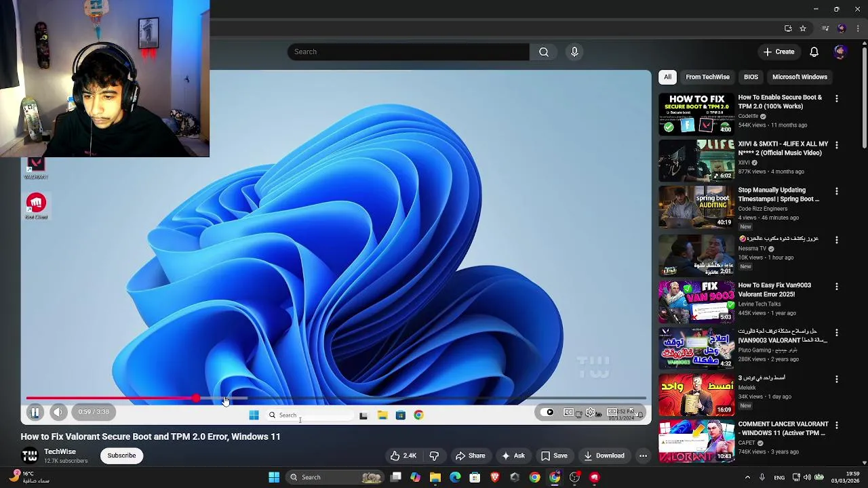Open YouTube notifications bell
Viewport: 868px width, 488px height.
(x=814, y=52)
